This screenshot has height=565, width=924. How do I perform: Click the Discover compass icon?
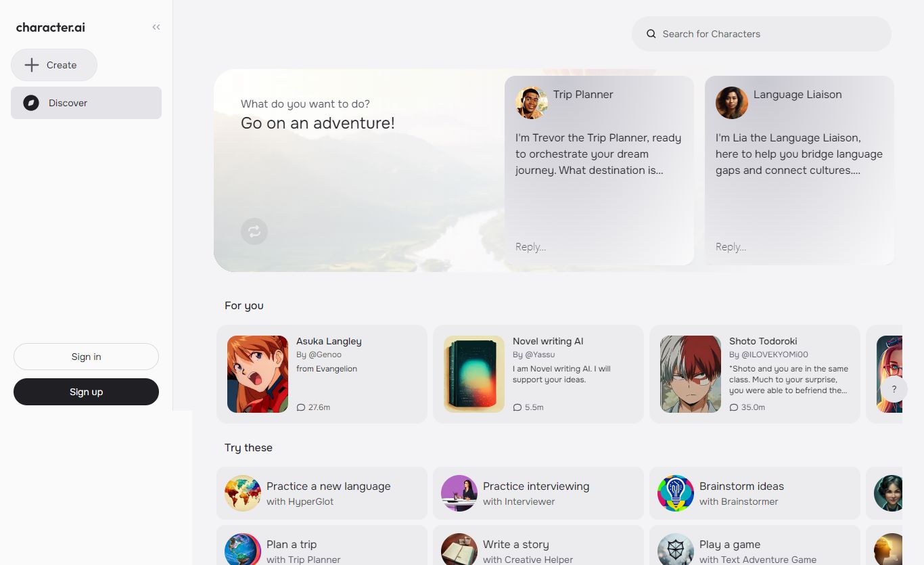click(x=31, y=103)
